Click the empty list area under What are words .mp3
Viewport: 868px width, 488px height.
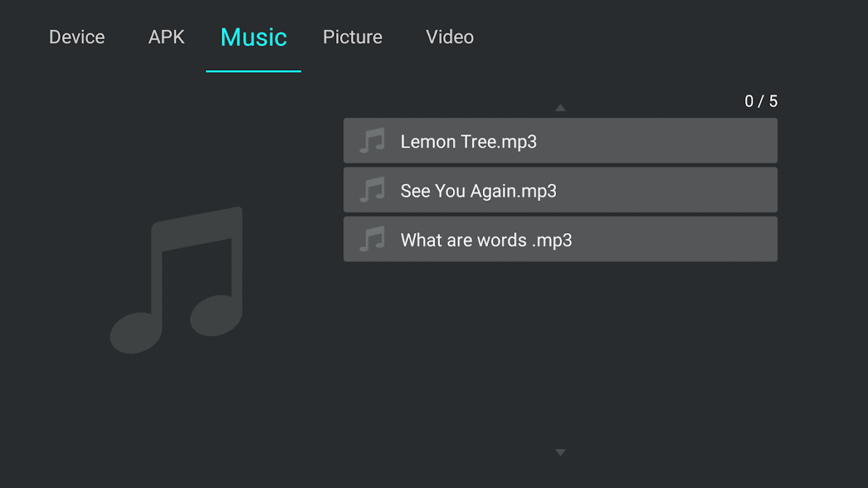click(x=560, y=354)
